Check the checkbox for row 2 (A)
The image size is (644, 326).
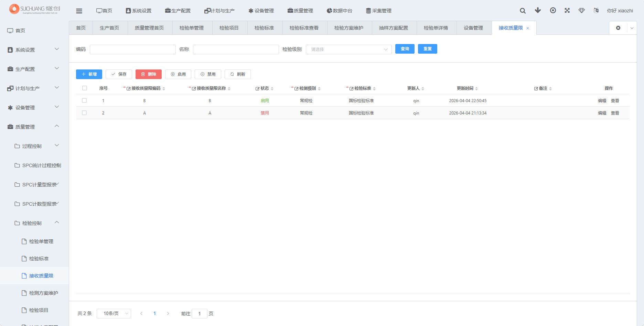pyautogui.click(x=84, y=113)
